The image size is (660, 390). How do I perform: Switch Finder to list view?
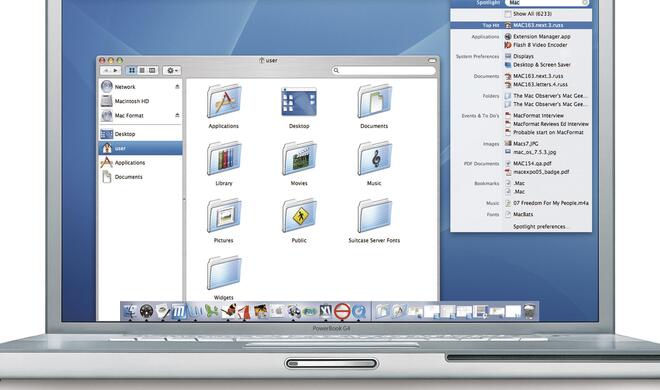click(x=142, y=70)
